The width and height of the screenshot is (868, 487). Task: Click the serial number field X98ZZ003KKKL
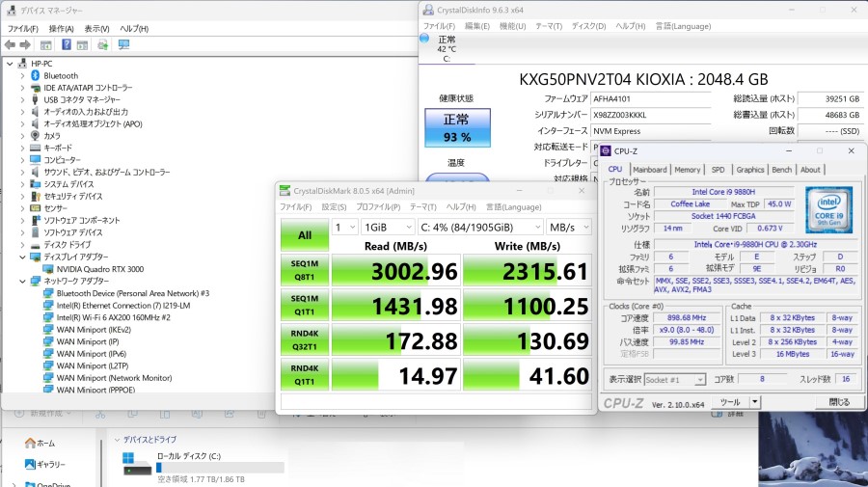coord(650,115)
